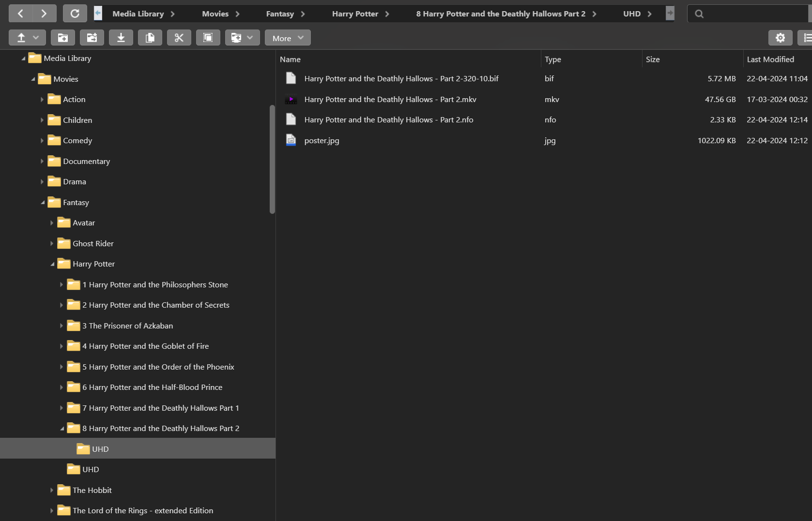Select the UHD folder below highlighted row
Viewport: 812px width, 521px height.
click(91, 469)
